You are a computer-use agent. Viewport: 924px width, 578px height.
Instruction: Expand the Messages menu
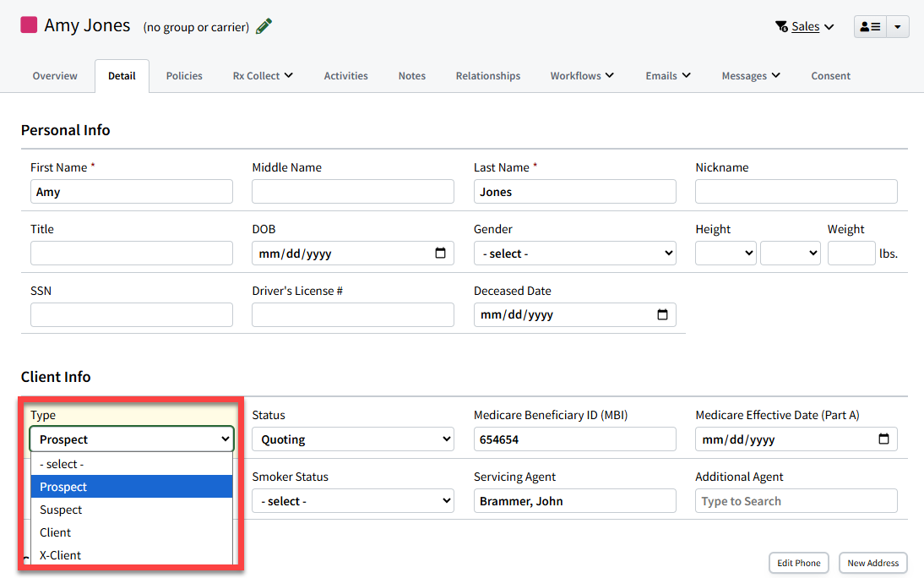pyautogui.click(x=751, y=75)
